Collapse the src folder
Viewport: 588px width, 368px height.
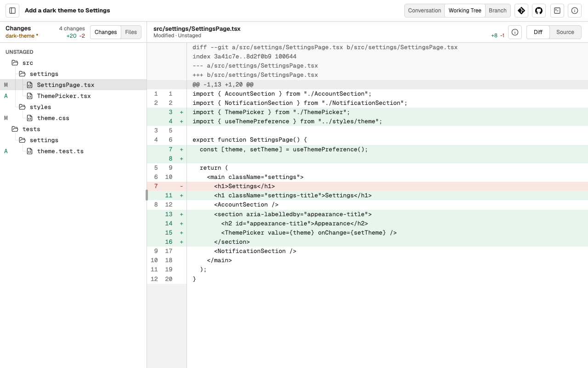(73, 63)
